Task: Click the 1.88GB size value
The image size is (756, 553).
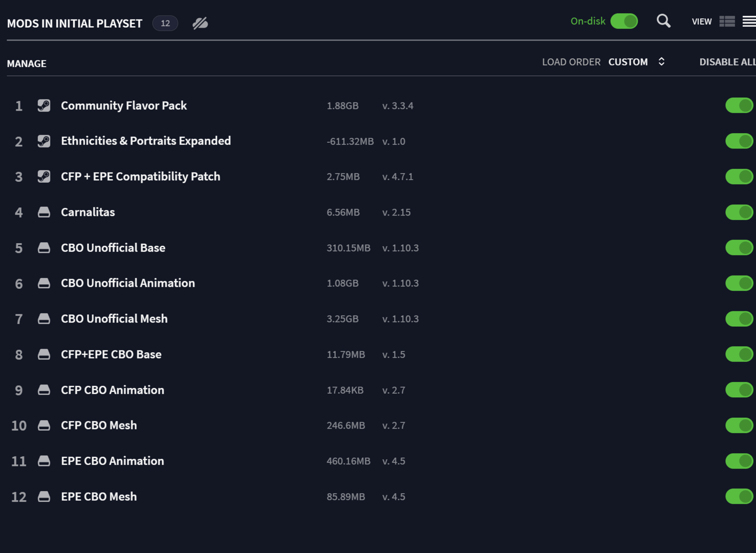Action: 342,105
